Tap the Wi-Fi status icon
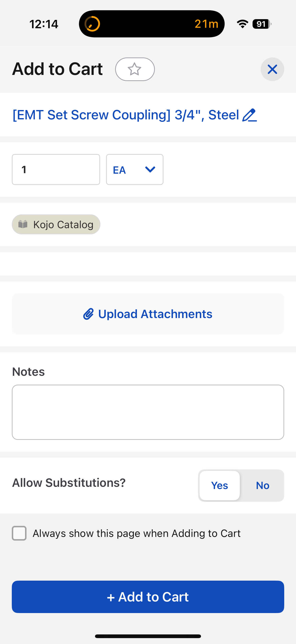Viewport: 296px width, 644px height. coord(242,24)
